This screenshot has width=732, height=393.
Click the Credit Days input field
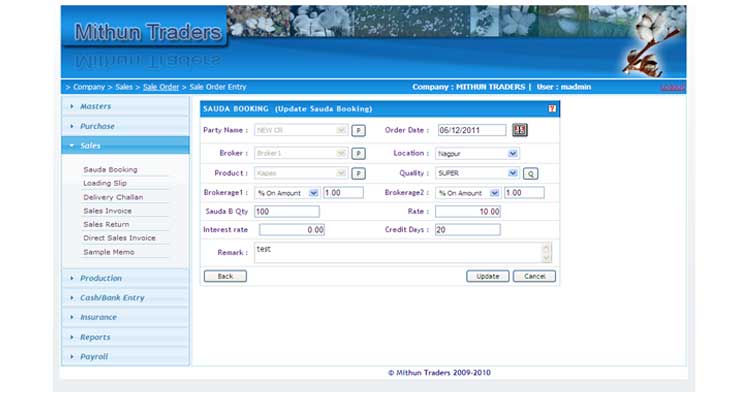click(468, 230)
